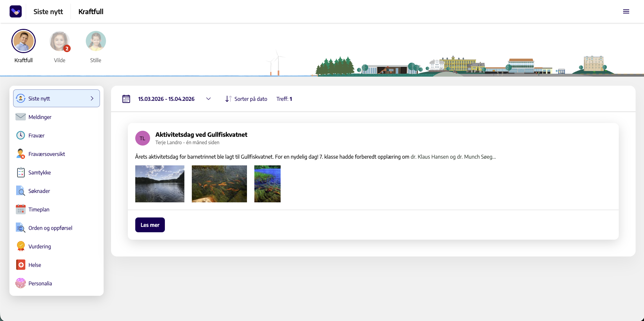Switch to Vilde's profile avatar
Viewport: 644px width, 321px height.
[x=60, y=41]
